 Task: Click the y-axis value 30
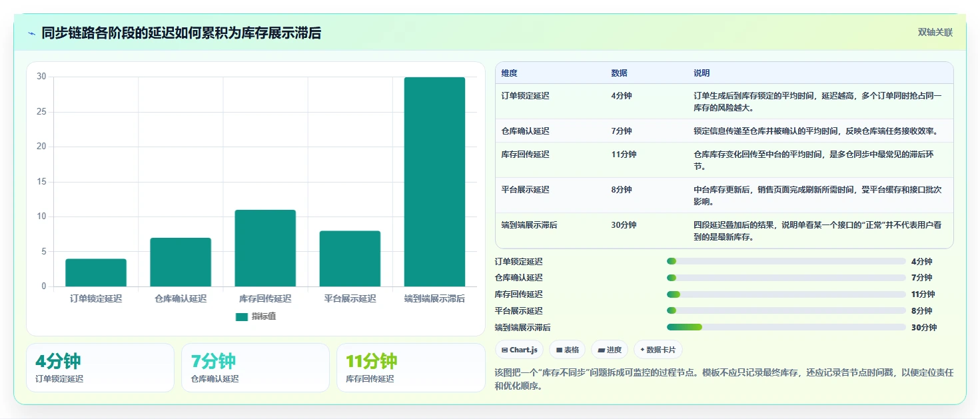point(41,77)
